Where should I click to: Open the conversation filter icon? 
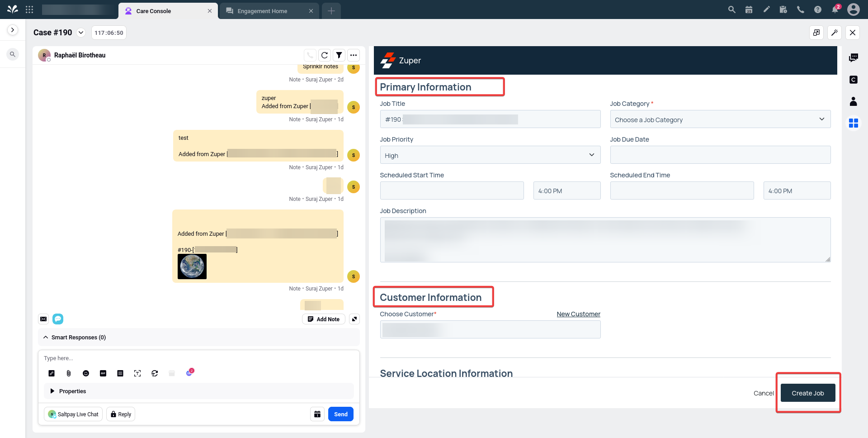point(339,55)
